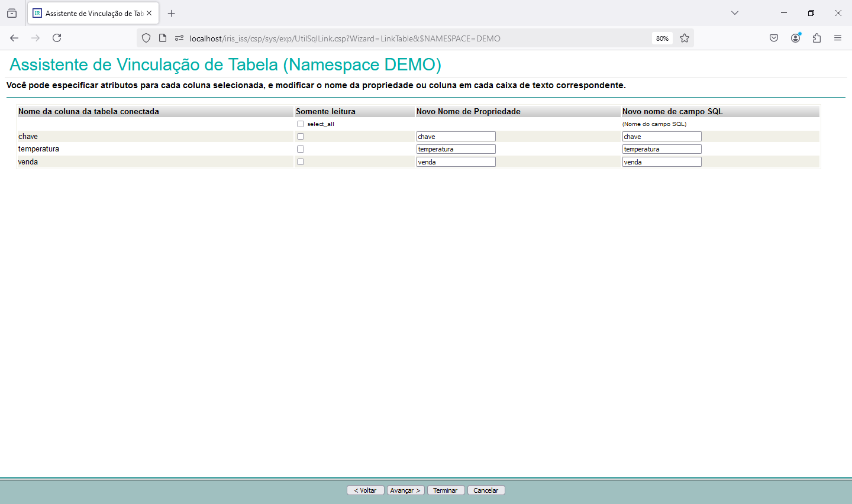Reload the page with refresh icon
The height and width of the screenshot is (504, 852).
tap(57, 38)
